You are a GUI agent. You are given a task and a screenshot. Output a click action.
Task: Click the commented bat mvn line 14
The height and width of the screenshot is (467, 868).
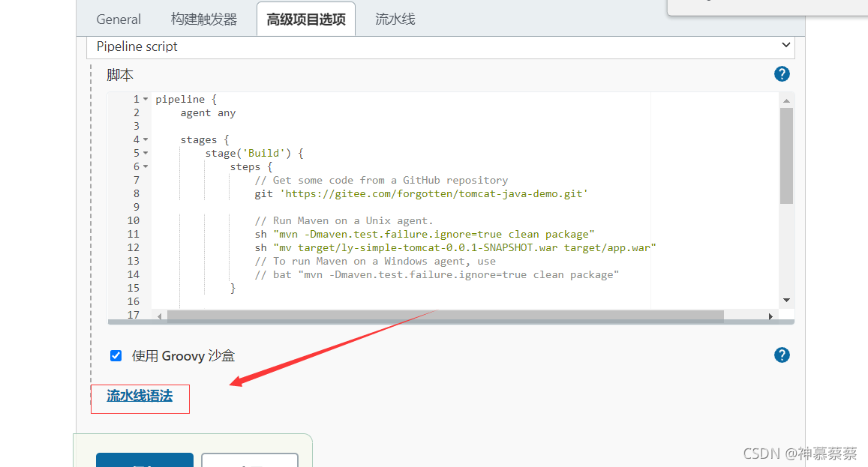click(x=437, y=274)
